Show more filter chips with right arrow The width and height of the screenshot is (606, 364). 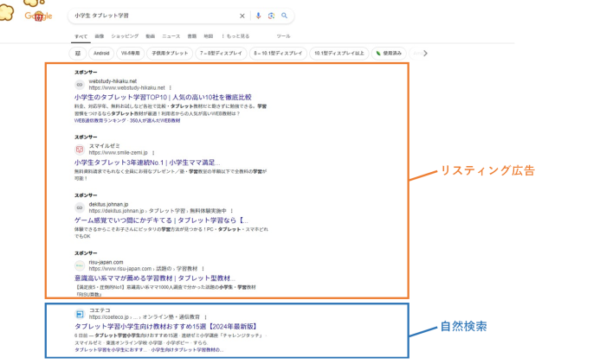pyautogui.click(x=425, y=54)
